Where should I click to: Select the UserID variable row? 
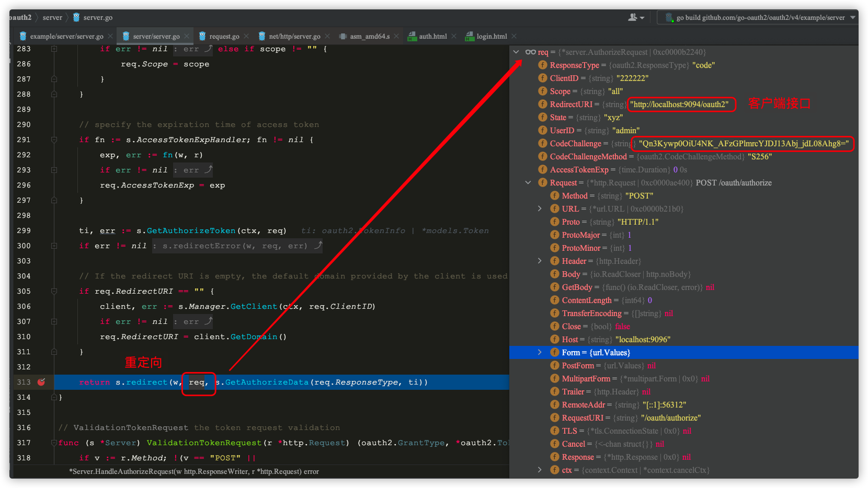684,130
